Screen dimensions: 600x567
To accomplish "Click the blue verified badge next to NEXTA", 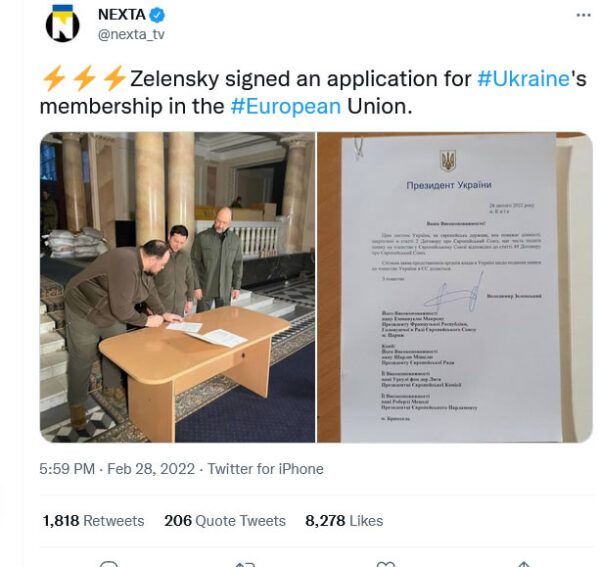I will pyautogui.click(x=157, y=15).
